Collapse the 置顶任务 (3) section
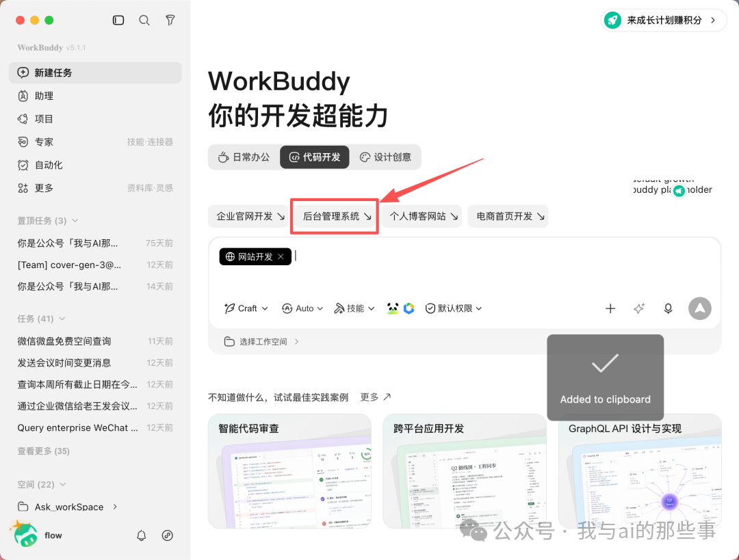This screenshot has width=739, height=560. pos(48,220)
